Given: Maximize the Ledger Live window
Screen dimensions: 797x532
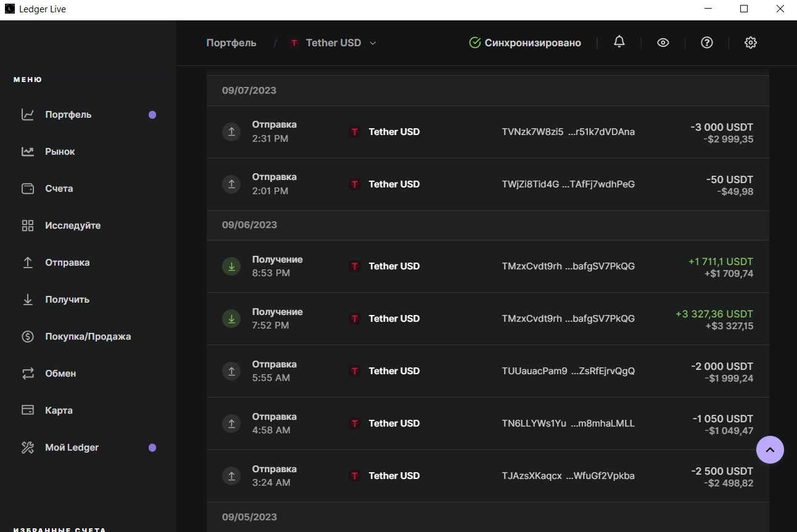Looking at the screenshot, I should (744, 9).
